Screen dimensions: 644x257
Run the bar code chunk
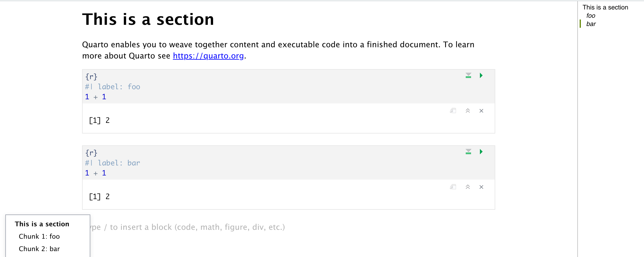481,152
